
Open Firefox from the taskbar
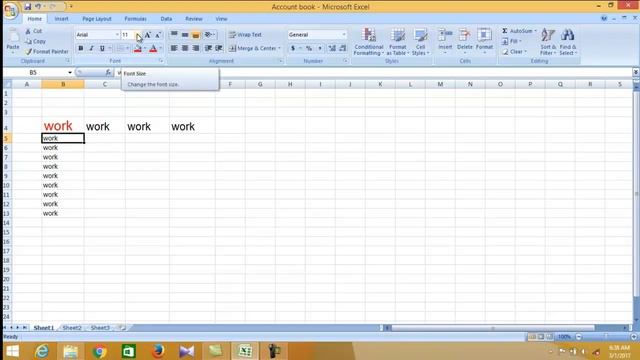tap(158, 351)
